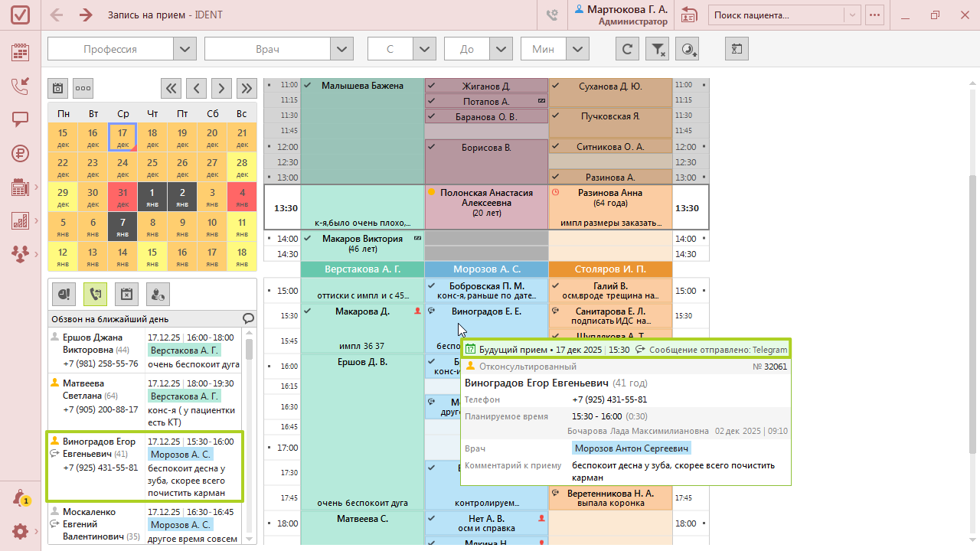Click the refresh schedule button
The image size is (980, 551).
pos(627,49)
